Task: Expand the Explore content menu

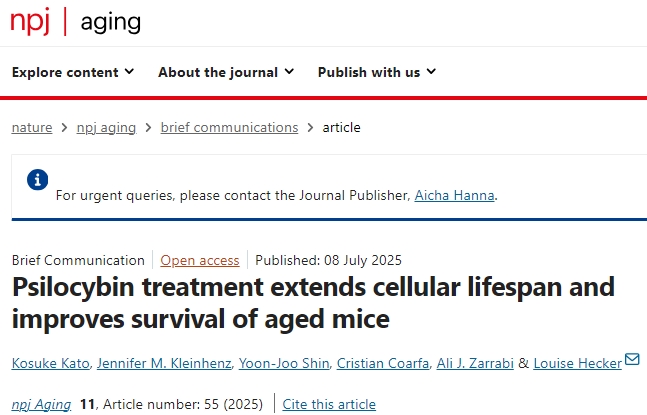Action: point(72,72)
